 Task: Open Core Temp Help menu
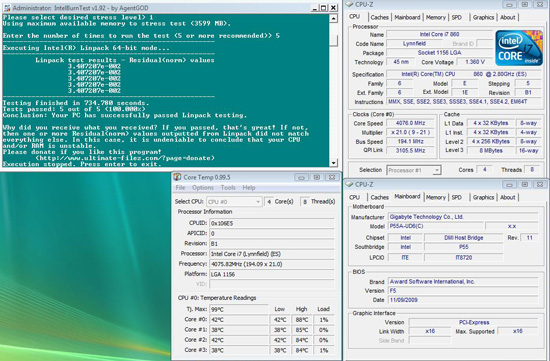point(249,188)
